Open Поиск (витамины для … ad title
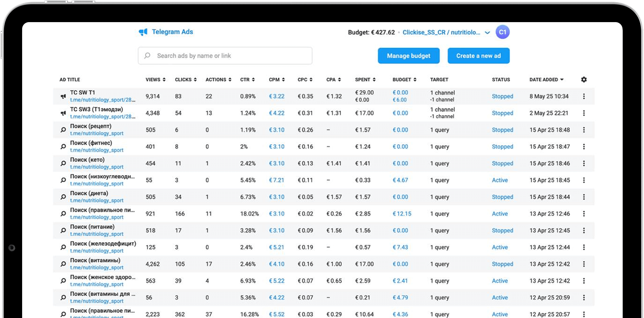The width and height of the screenshot is (644, 318). click(x=103, y=294)
